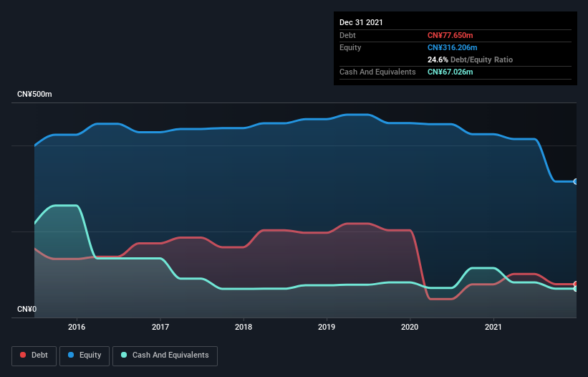
Task: Click the 2018 x-axis label
Action: [244, 327]
